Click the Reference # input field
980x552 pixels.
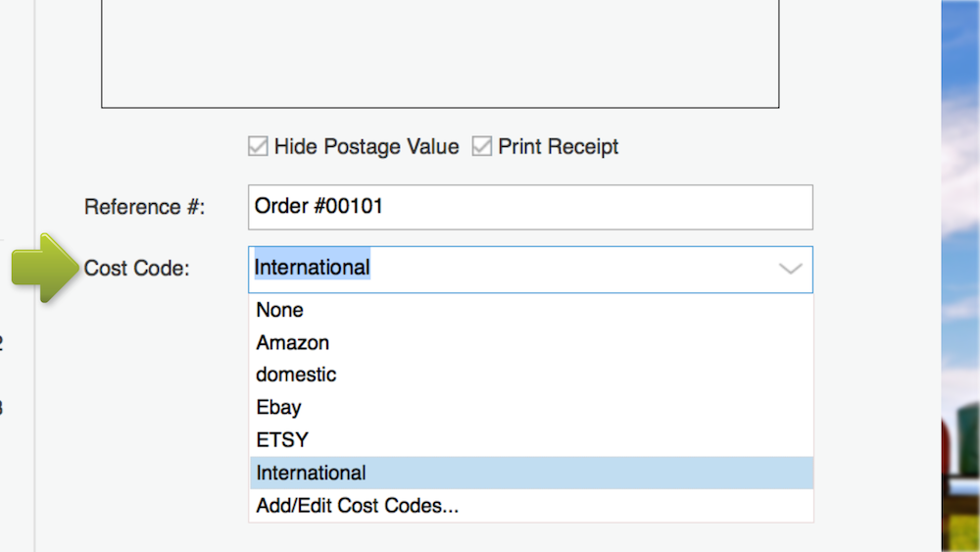(529, 207)
